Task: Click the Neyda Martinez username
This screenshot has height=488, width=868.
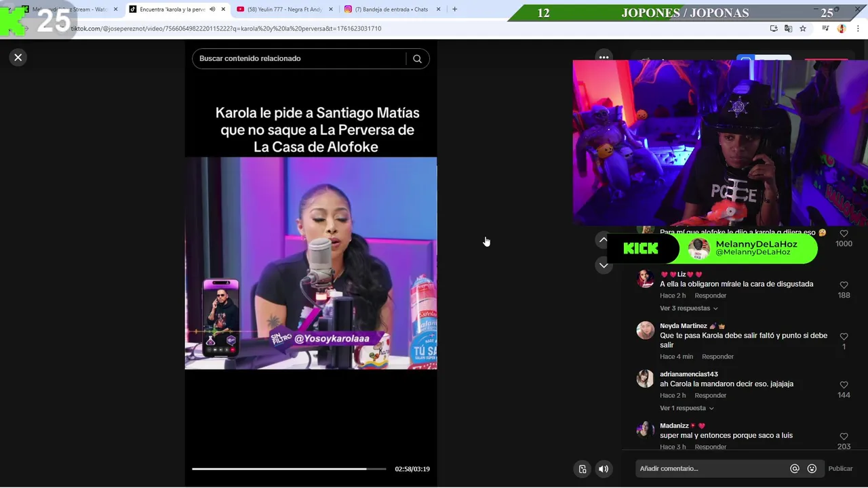Action: tap(684, 326)
